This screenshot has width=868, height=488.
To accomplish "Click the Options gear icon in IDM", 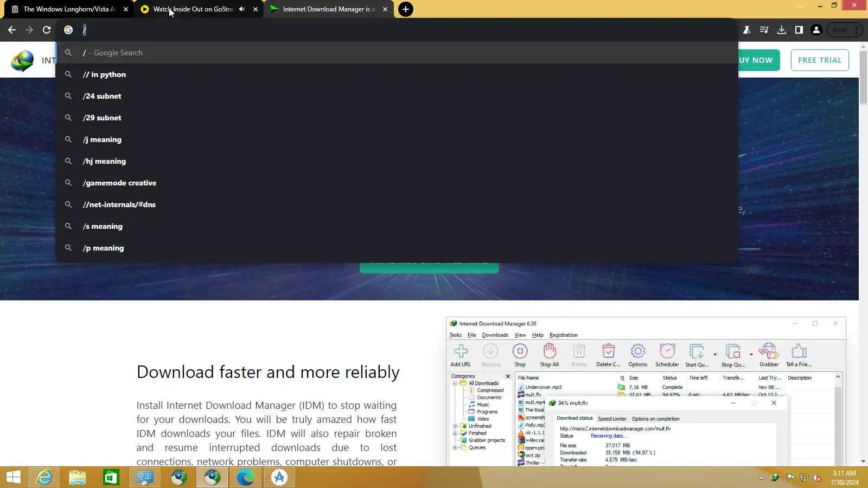I will tap(637, 355).
